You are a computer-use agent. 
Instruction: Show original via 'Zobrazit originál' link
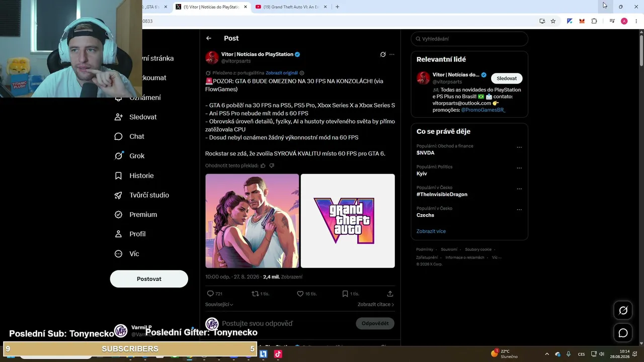pos(282,73)
